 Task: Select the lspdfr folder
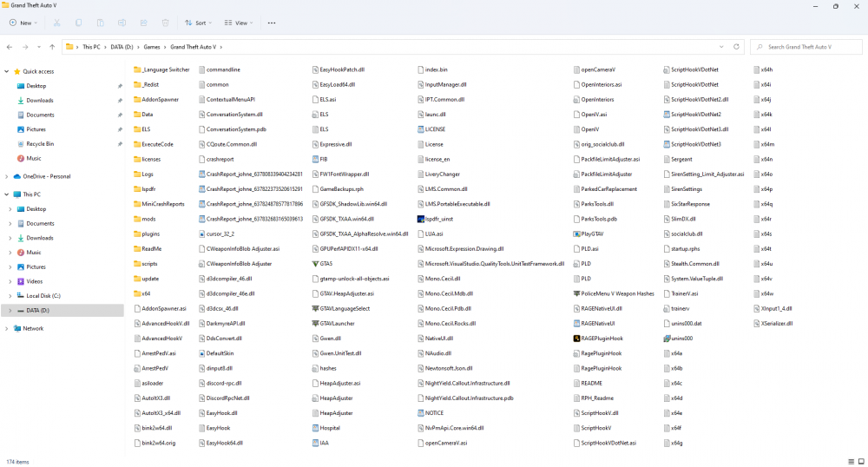[x=145, y=189]
